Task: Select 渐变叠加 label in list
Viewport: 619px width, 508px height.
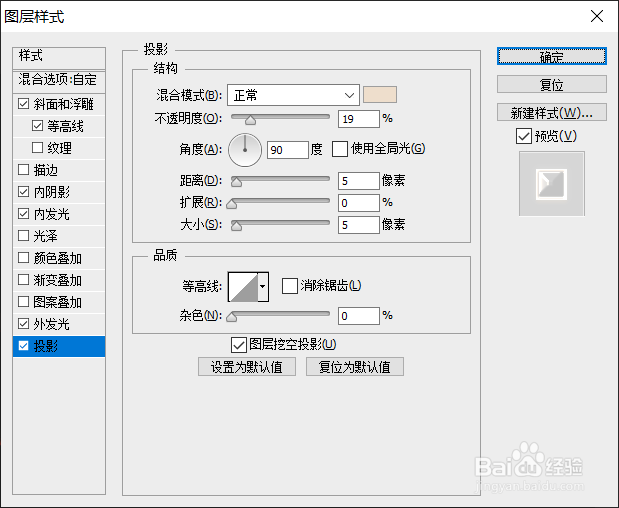Action: coord(57,280)
